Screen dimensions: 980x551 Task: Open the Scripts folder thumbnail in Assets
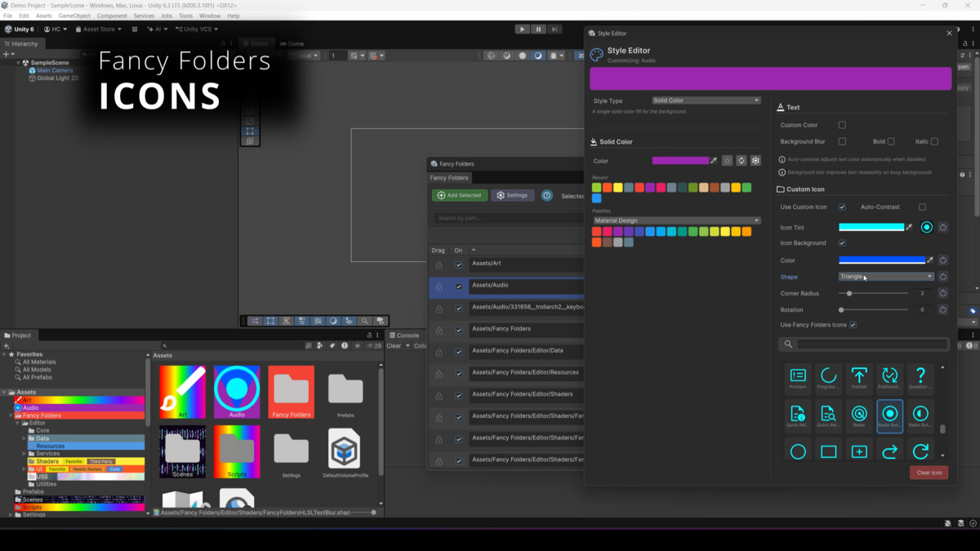[x=237, y=451]
